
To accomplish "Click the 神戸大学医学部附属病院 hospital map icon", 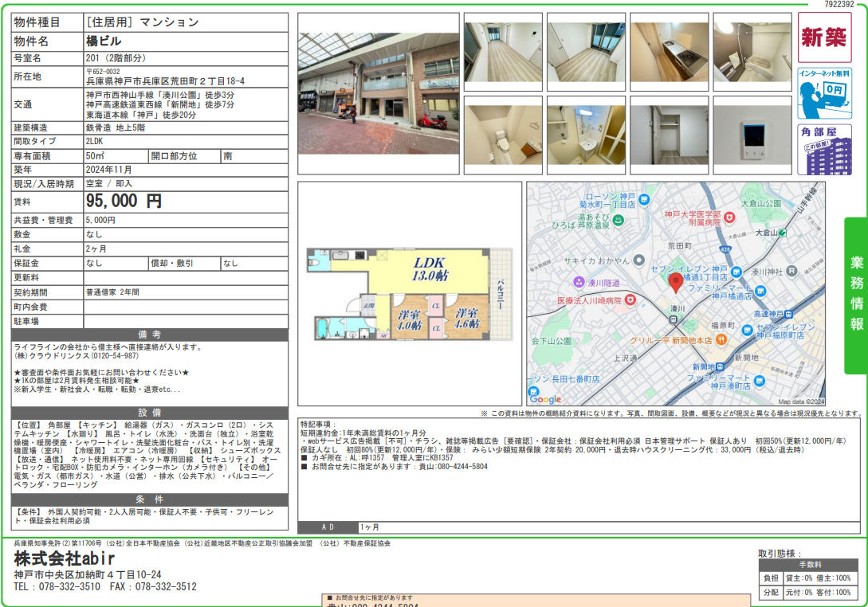I will 729,218.
